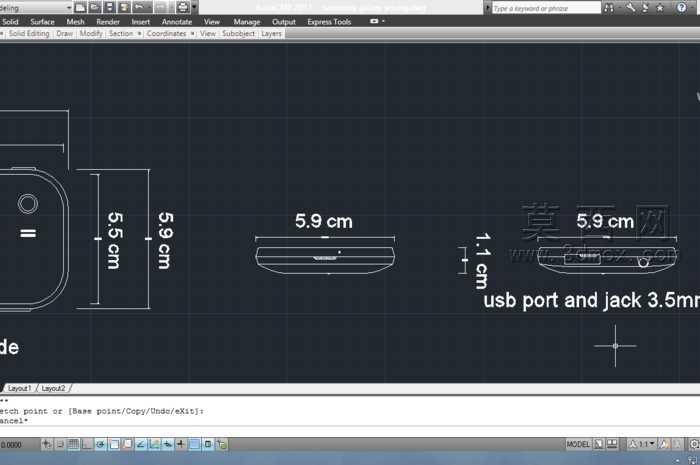Expand the workspace selector dropdown
The height and width of the screenshot is (465, 700).
tap(69, 8)
